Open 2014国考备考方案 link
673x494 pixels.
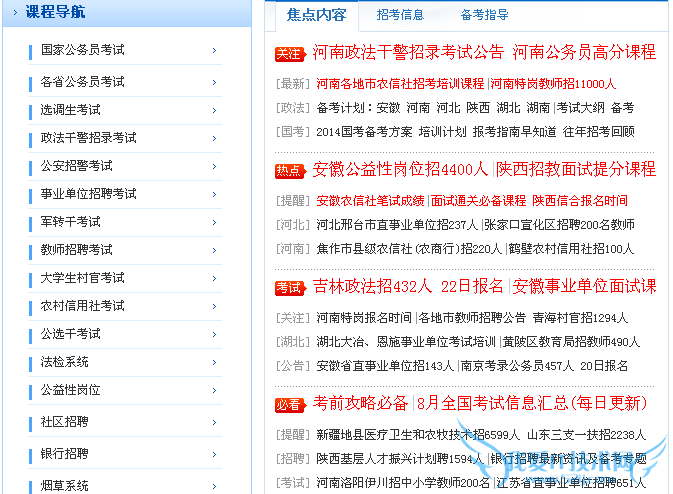364,132
